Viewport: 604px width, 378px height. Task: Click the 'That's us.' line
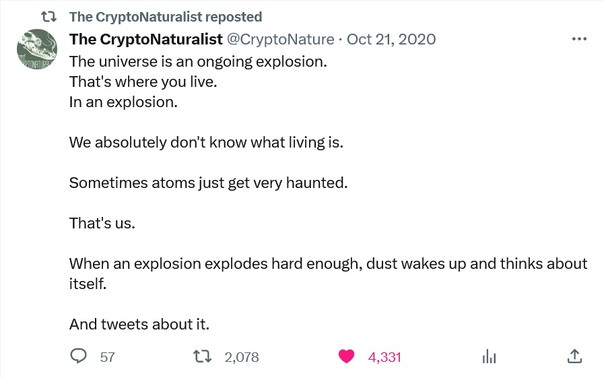pos(102,223)
